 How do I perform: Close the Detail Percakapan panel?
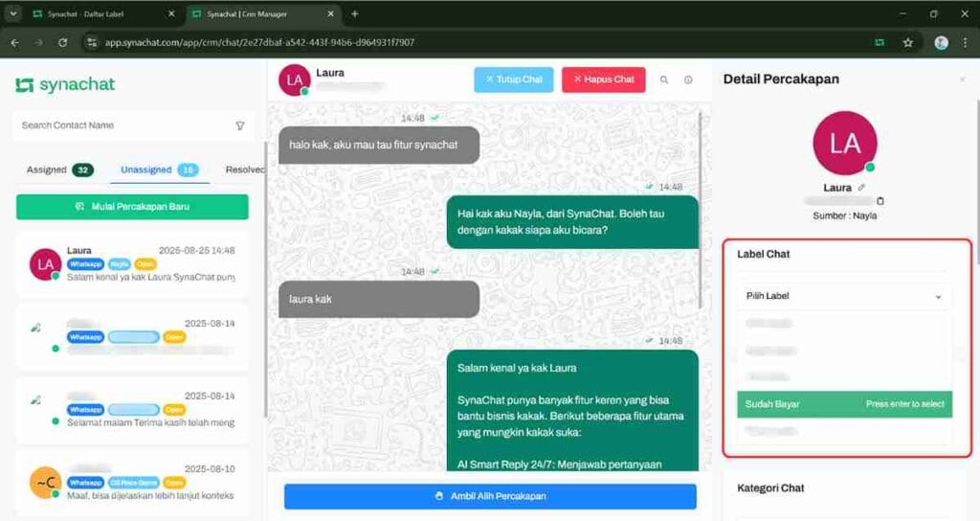[x=963, y=79]
